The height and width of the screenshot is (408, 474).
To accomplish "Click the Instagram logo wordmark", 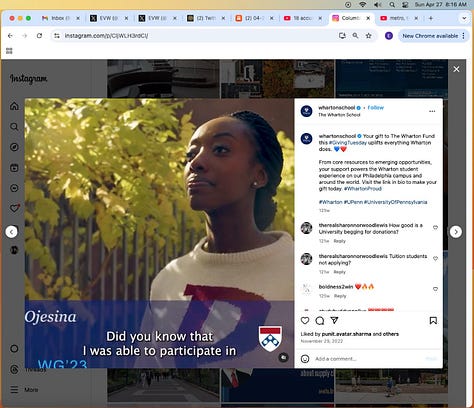I will pyautogui.click(x=29, y=79).
